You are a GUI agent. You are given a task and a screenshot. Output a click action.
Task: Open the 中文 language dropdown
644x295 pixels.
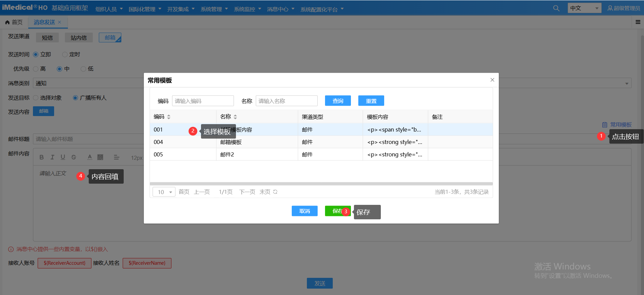(584, 8)
